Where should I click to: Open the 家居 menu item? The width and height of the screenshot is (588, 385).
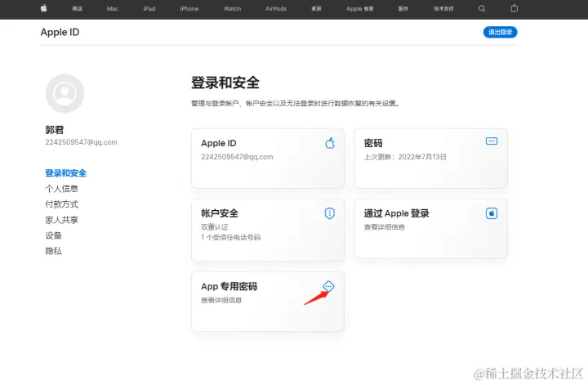316,9
